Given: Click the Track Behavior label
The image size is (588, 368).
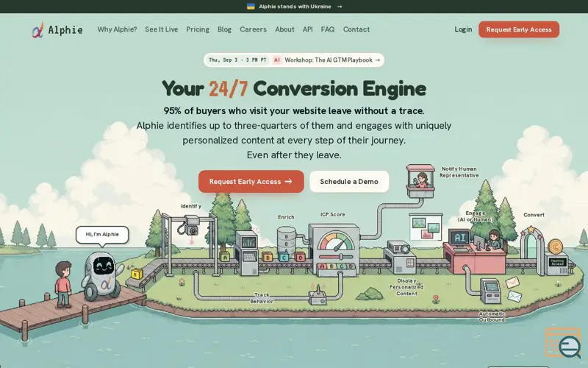Looking at the screenshot, I should [262, 298].
